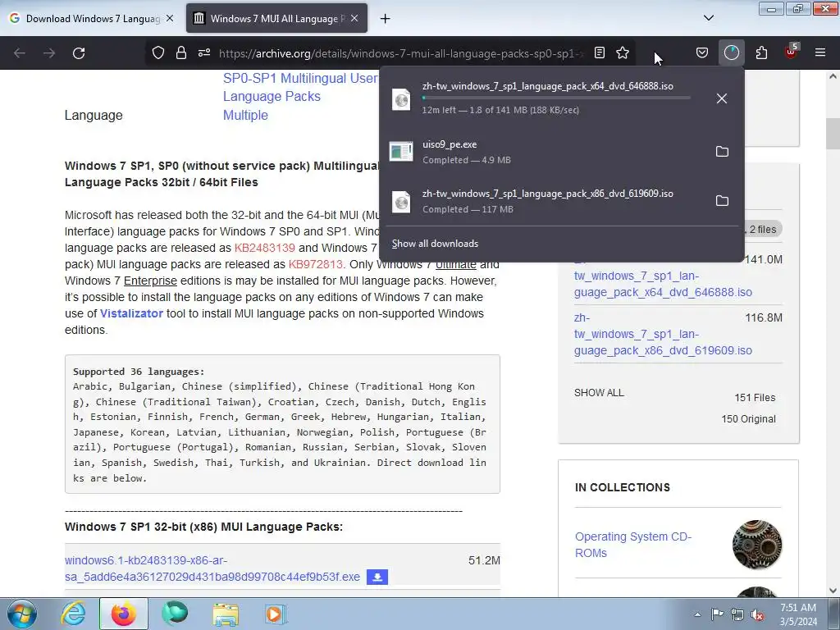Show hidden system tray icons
The height and width of the screenshot is (630, 840).
(x=697, y=614)
